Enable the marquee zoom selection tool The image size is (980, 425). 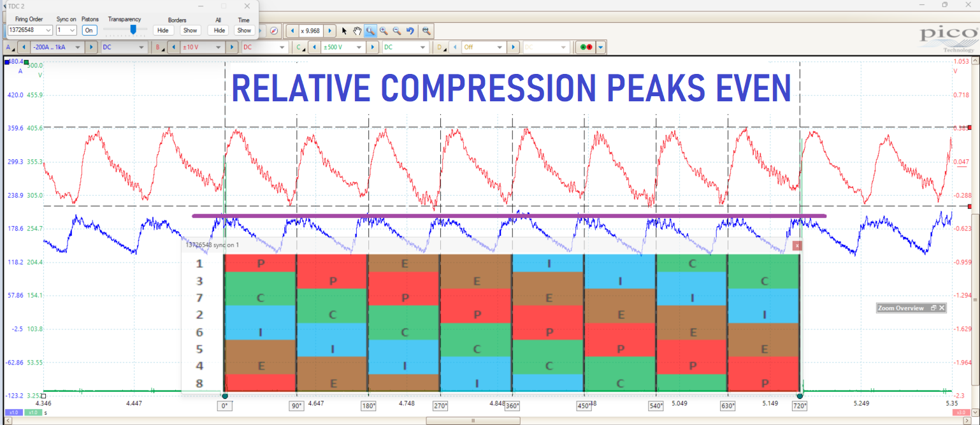(370, 30)
